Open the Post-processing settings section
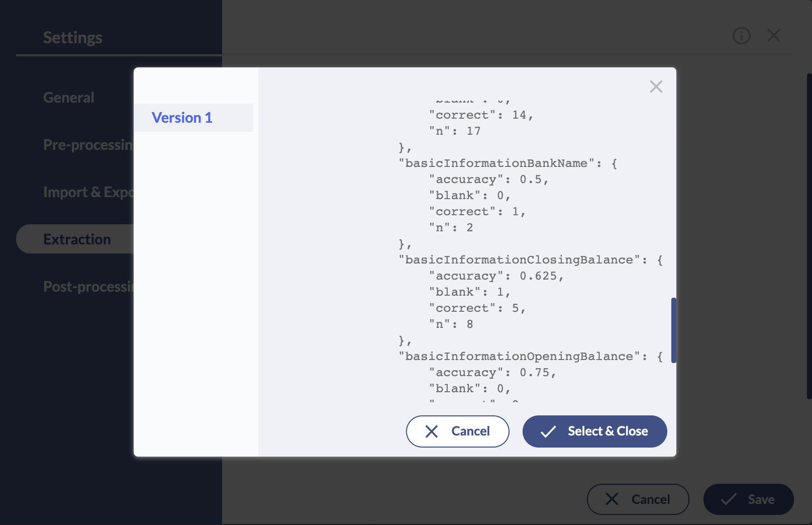The height and width of the screenshot is (525, 812). 88,287
